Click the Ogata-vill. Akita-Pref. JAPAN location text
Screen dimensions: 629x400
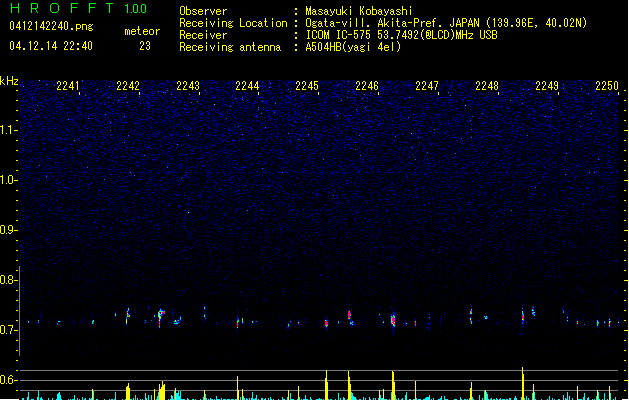tap(446, 23)
